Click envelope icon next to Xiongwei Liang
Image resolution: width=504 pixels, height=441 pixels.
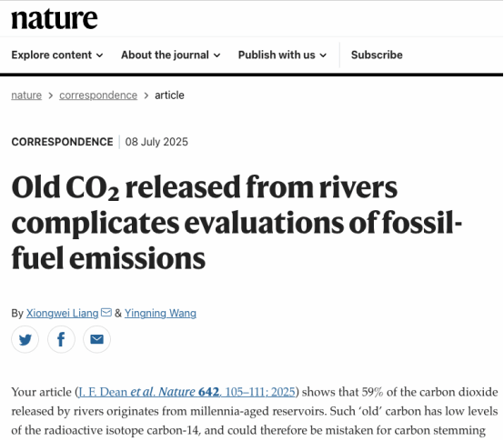(x=106, y=312)
